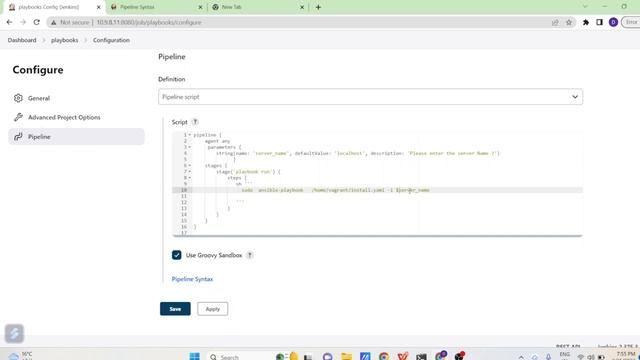Click the Error update button in Chrome

[x=631, y=22]
